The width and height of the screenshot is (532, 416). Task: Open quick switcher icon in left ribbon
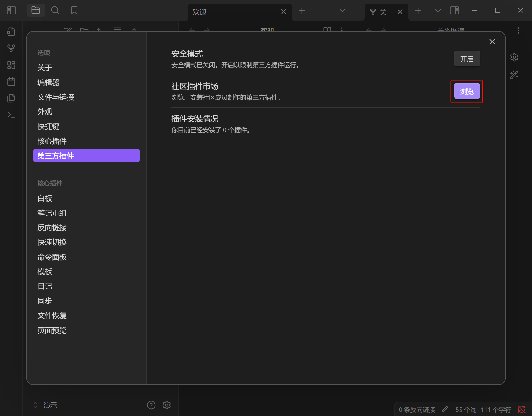[x=11, y=32]
